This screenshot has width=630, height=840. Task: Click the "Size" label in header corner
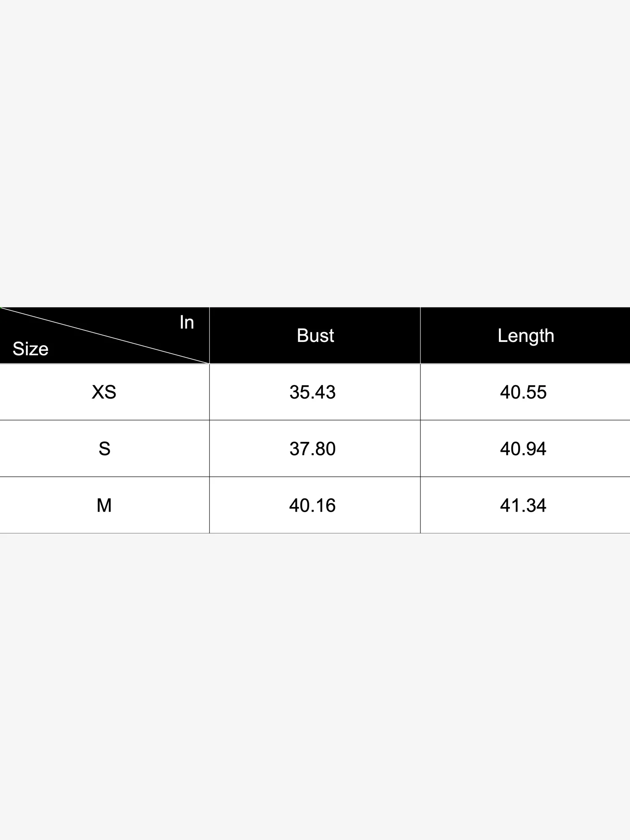pyautogui.click(x=30, y=349)
